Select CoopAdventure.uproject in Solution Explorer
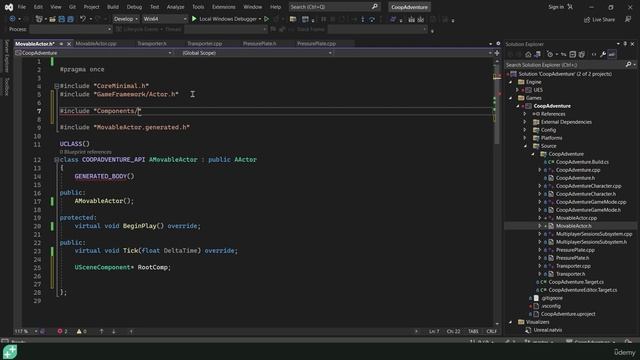 pos(568,314)
